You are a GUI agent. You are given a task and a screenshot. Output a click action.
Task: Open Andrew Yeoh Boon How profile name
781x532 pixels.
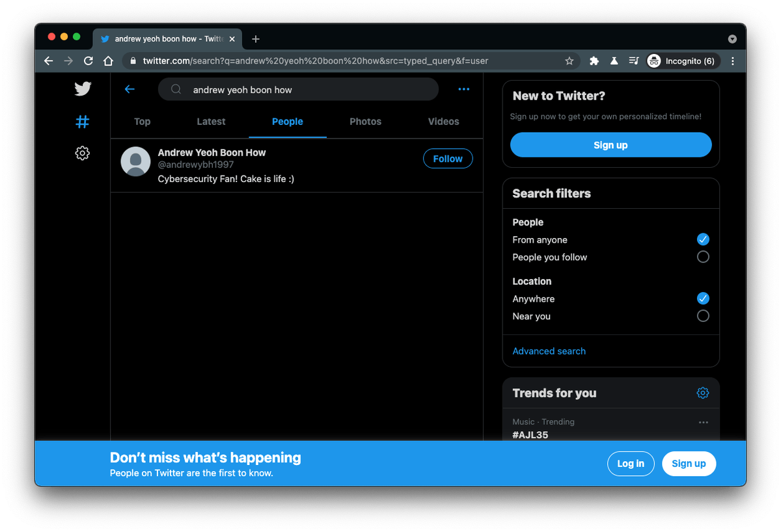coord(212,152)
